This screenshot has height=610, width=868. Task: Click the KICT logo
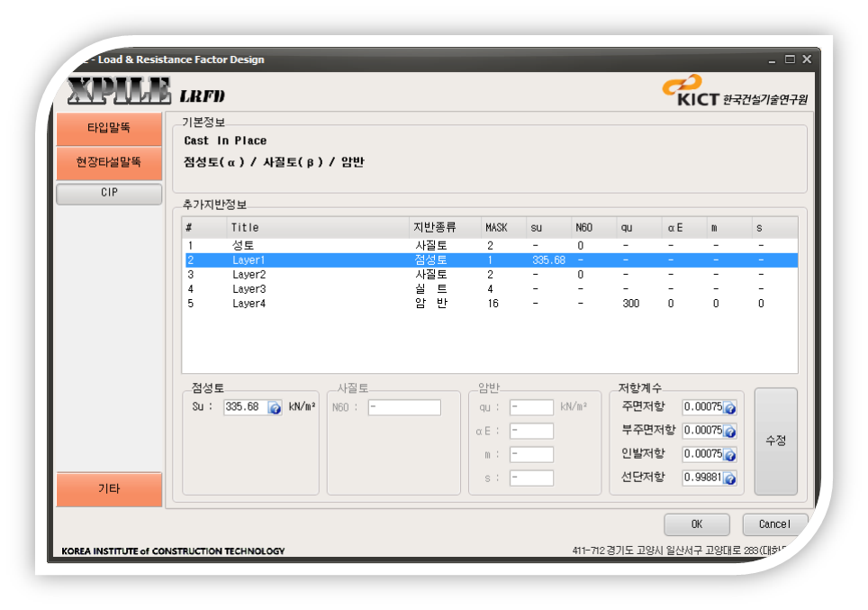point(735,91)
